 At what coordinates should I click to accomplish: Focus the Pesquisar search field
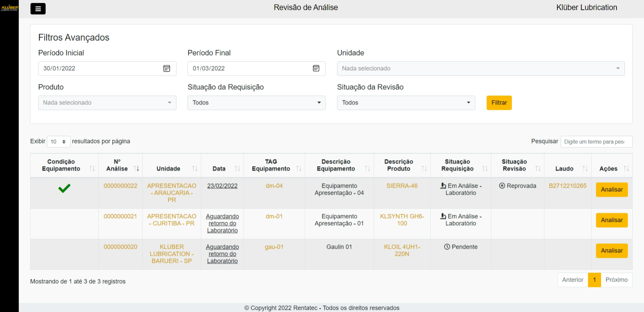point(596,142)
